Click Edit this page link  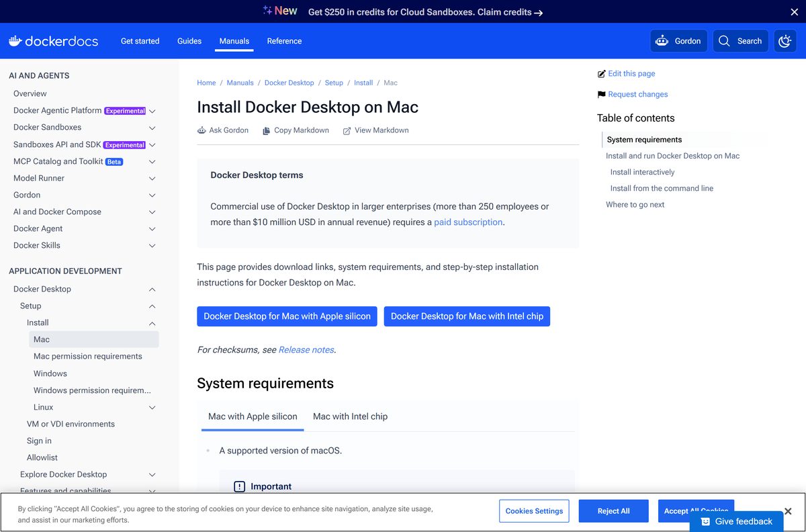[x=626, y=74]
